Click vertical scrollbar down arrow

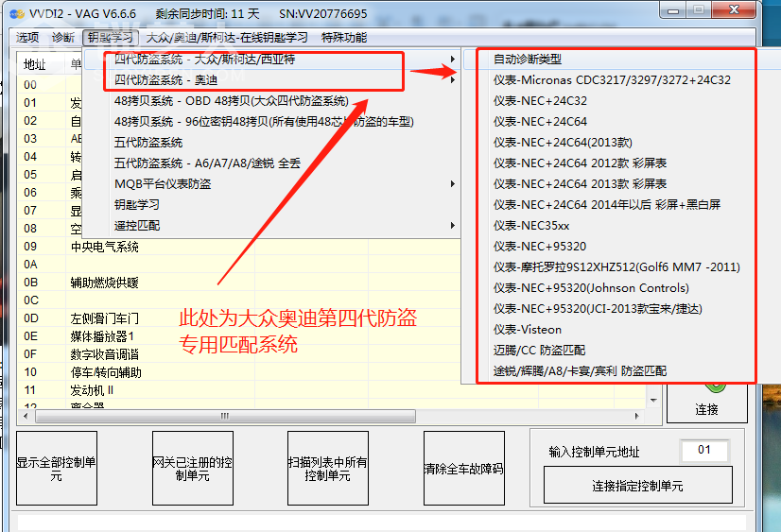(653, 401)
